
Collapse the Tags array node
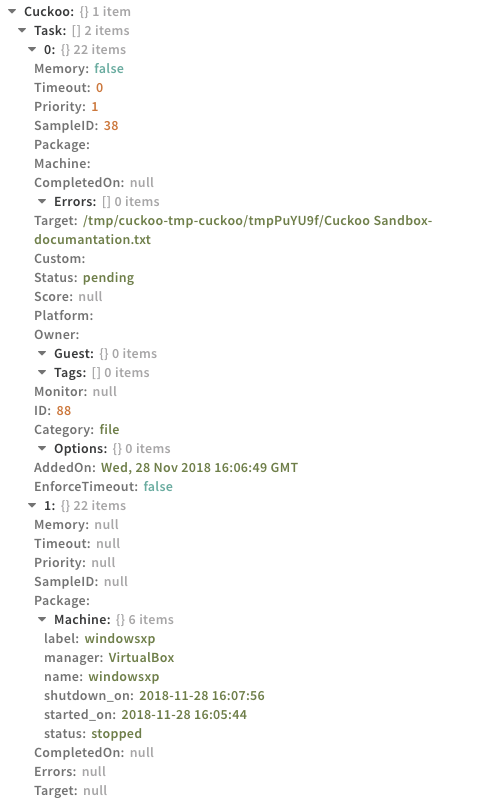click(x=42, y=372)
